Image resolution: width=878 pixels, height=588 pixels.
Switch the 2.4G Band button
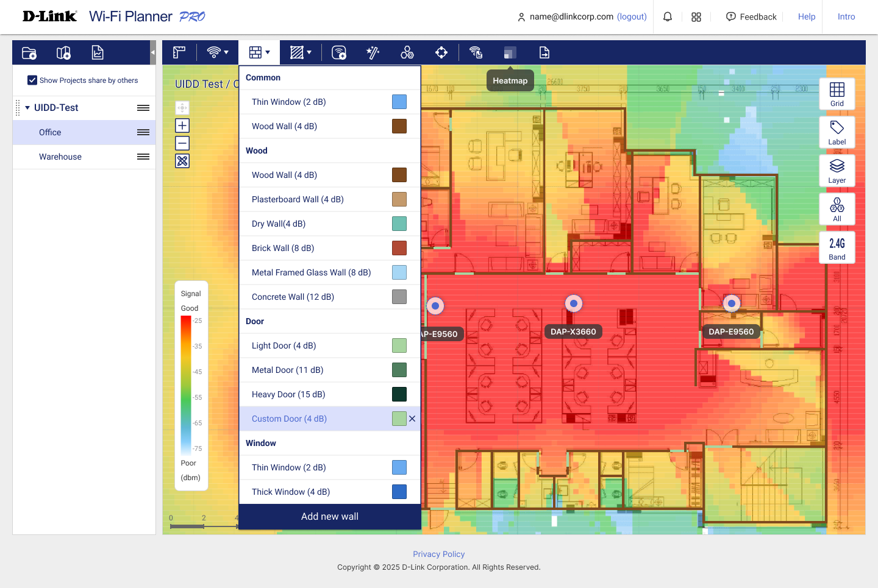[x=837, y=247]
